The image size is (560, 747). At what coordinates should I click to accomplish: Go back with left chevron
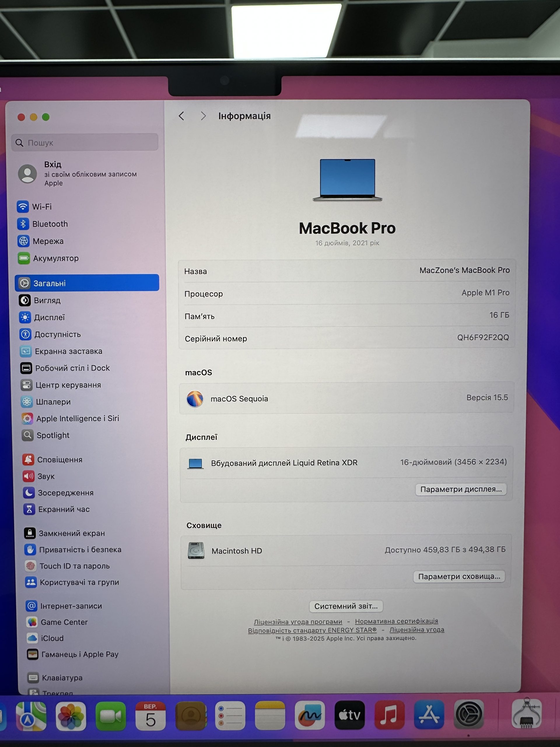pyautogui.click(x=181, y=116)
